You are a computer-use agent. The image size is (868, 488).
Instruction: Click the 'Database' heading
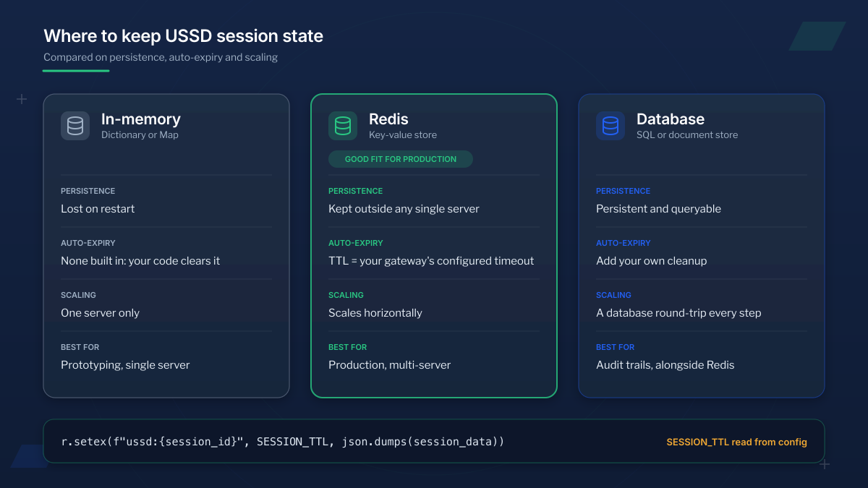tap(671, 119)
